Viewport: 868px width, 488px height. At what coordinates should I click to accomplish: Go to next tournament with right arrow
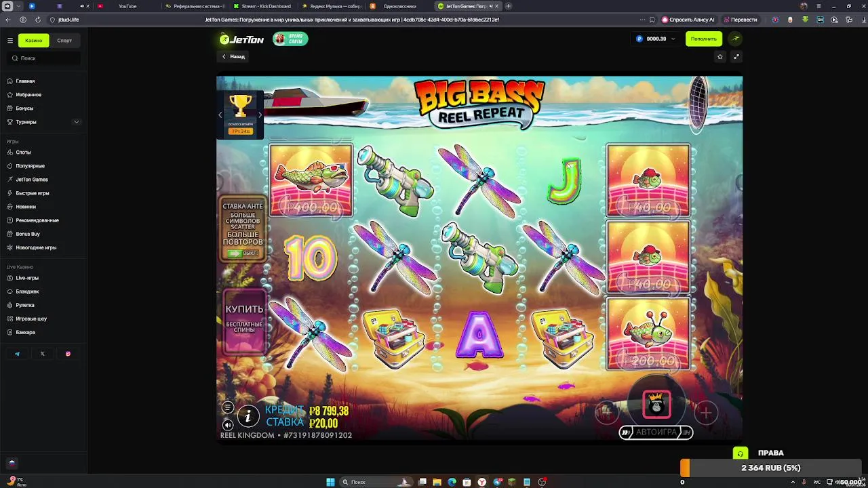260,115
